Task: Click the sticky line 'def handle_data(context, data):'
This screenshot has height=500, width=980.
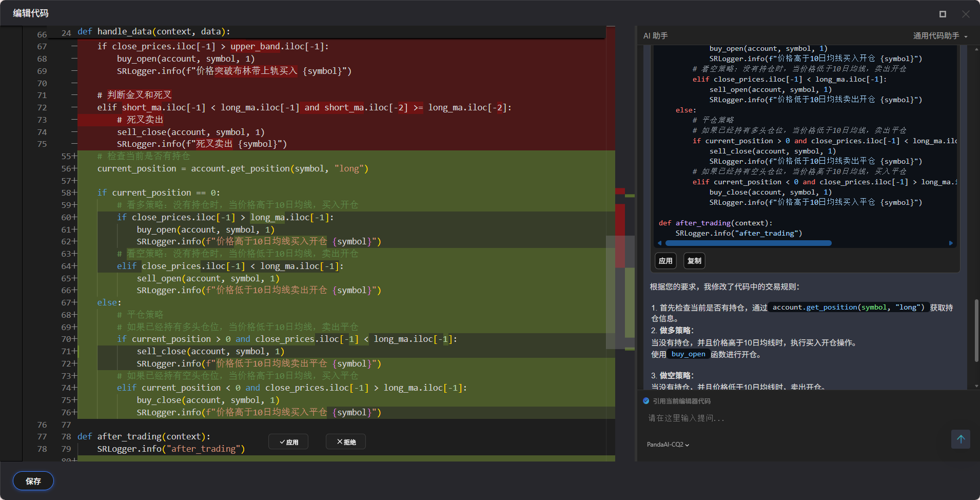Action: [154, 32]
